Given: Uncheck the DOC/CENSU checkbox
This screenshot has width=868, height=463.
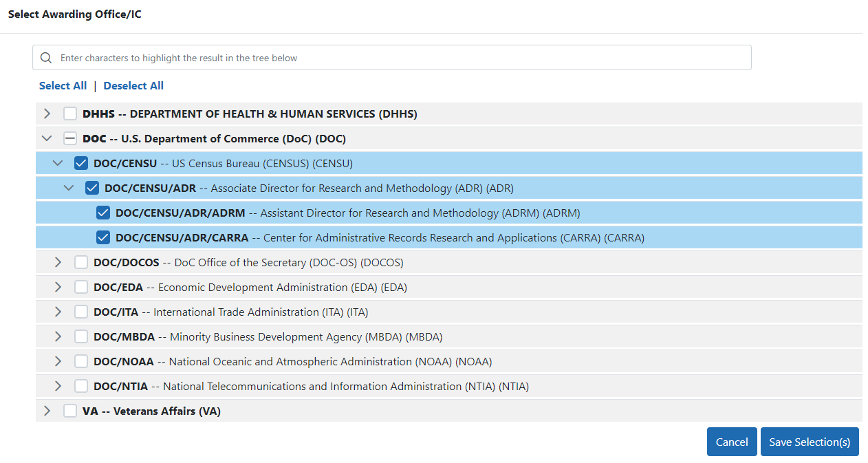Looking at the screenshot, I should (81, 163).
